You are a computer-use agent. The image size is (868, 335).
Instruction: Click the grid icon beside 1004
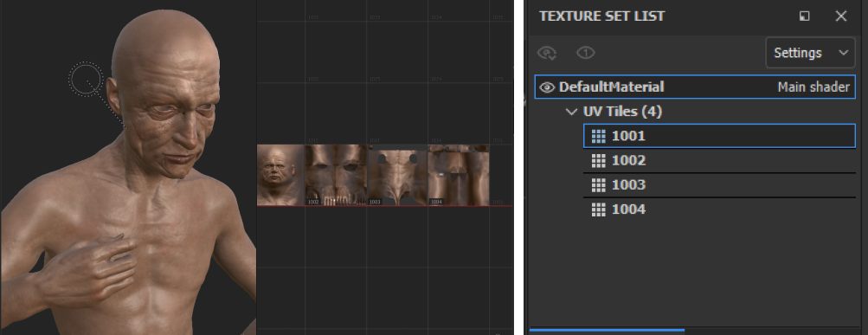tap(598, 209)
